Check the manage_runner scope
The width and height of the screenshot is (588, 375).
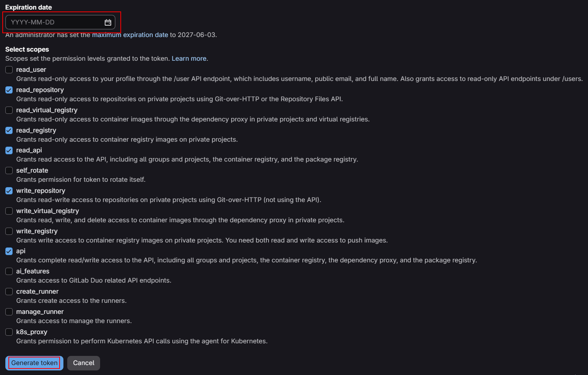point(9,312)
